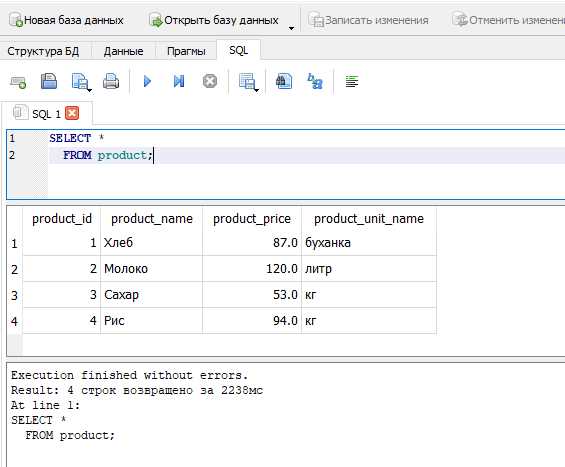Open the Прагмы tab

point(186,51)
